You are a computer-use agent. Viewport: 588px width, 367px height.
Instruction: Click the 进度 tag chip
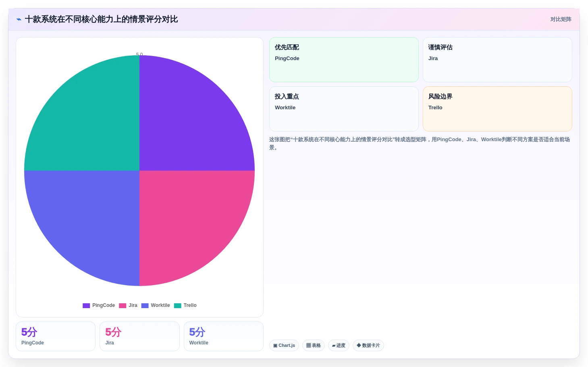click(x=339, y=346)
